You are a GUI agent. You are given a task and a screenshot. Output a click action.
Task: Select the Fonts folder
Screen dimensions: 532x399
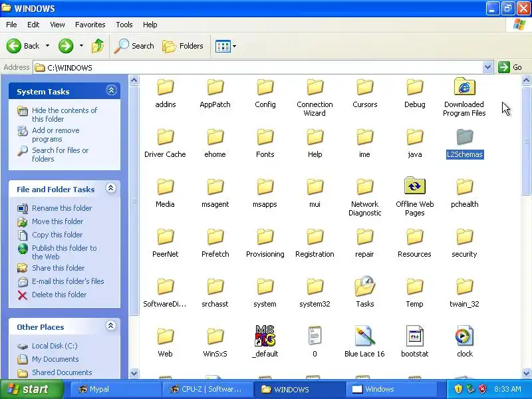pos(265,143)
